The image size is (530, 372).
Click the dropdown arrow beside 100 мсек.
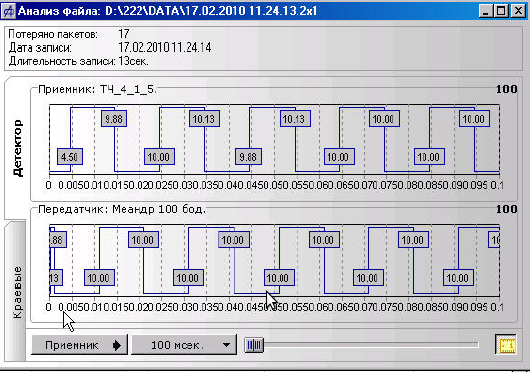coord(226,345)
